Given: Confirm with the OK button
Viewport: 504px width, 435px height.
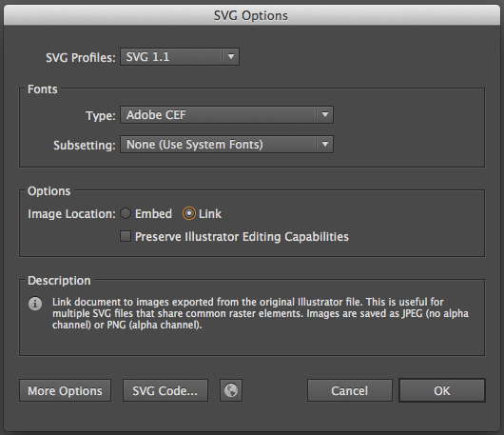Looking at the screenshot, I should (442, 390).
